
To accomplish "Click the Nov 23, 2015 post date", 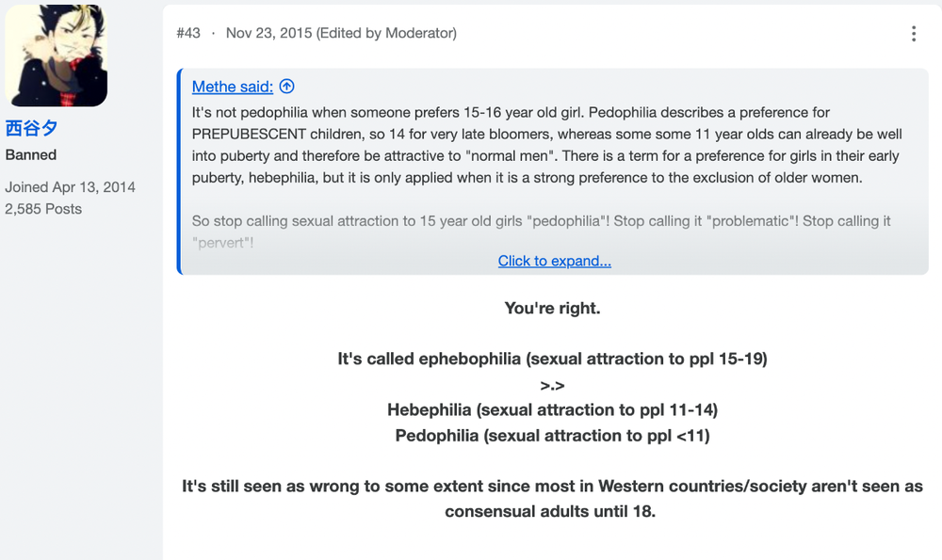I will [x=268, y=33].
